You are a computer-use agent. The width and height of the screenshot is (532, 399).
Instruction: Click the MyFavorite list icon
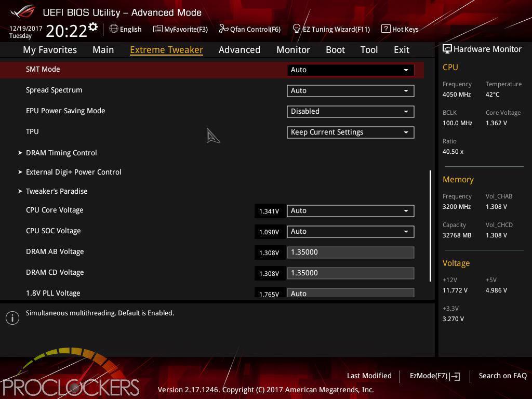[x=157, y=29]
